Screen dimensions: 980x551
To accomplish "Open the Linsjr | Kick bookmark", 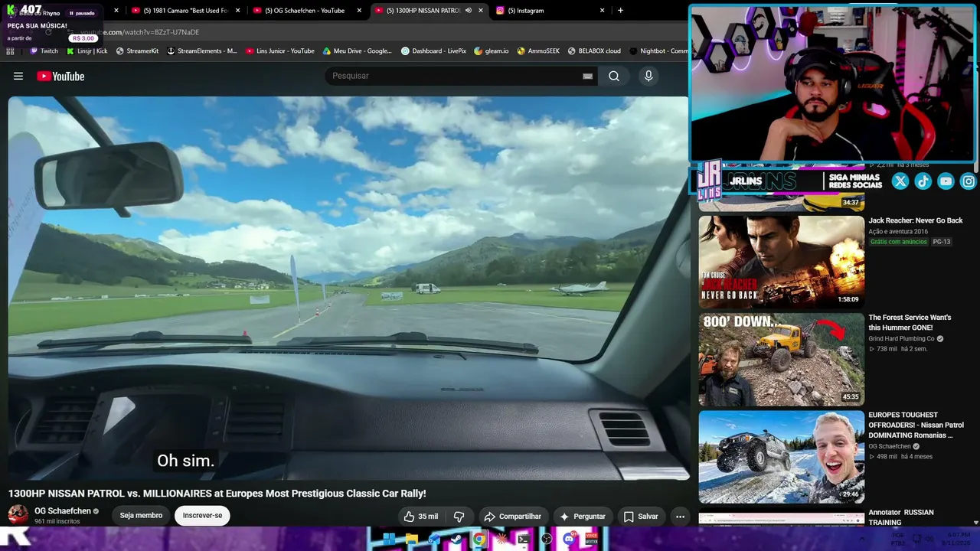I will [x=87, y=51].
